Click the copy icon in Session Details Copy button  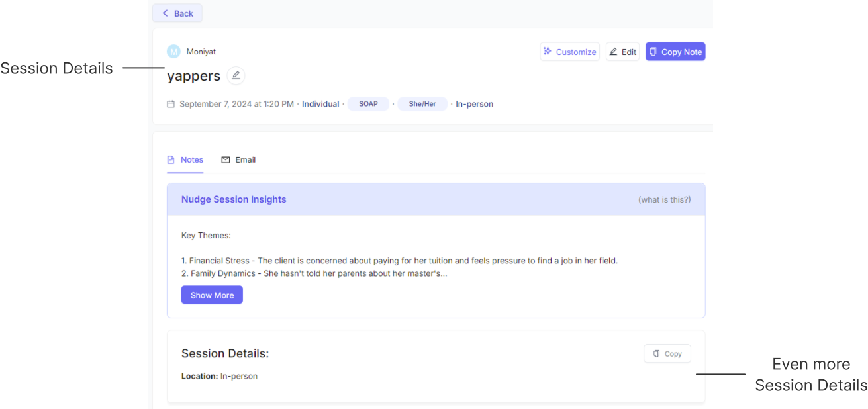(x=655, y=353)
